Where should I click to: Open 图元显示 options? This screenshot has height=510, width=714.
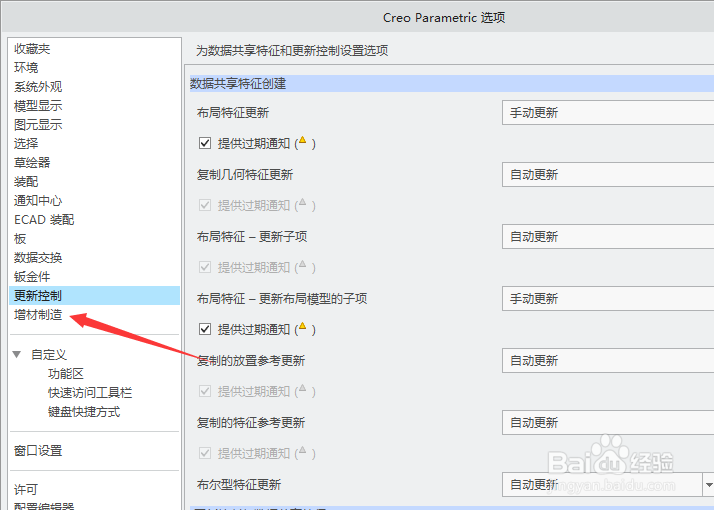tap(38, 125)
